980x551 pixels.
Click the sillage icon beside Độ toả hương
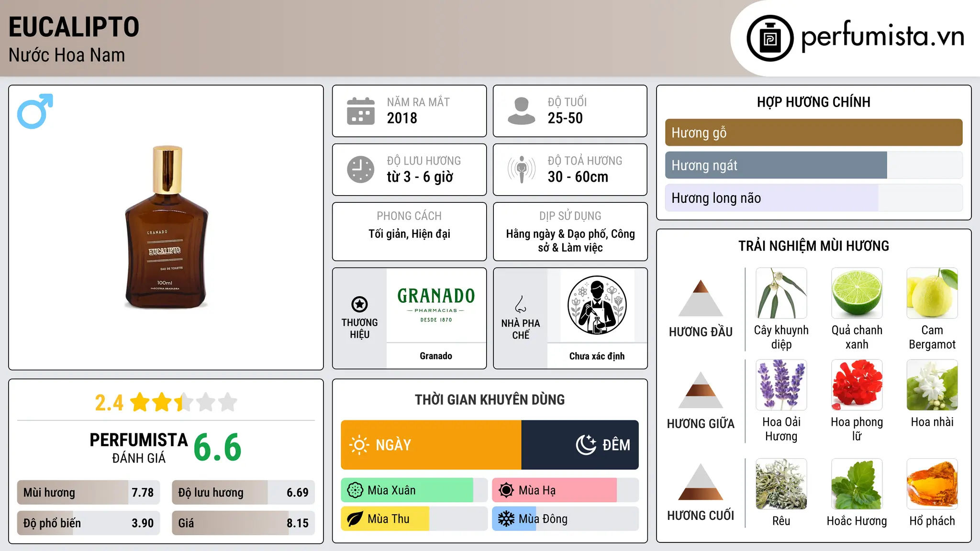[x=521, y=169]
